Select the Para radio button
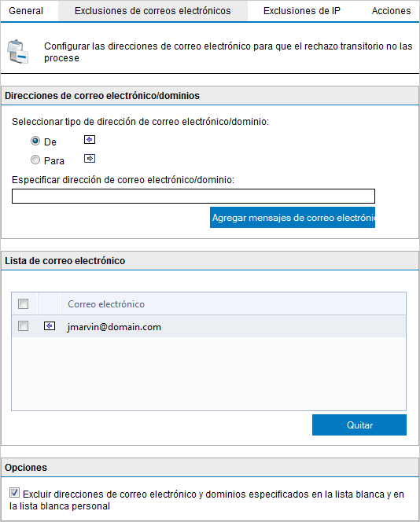The height and width of the screenshot is (522, 420). point(35,160)
